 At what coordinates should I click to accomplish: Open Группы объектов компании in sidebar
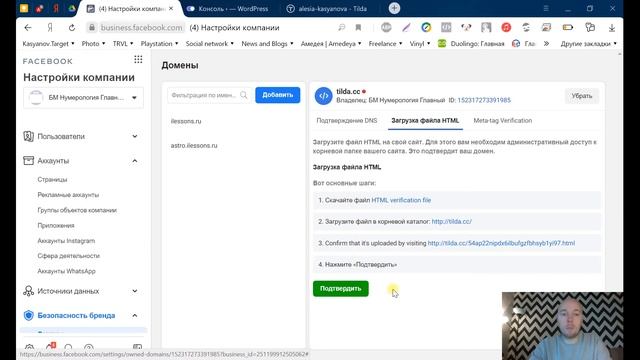[77, 210]
